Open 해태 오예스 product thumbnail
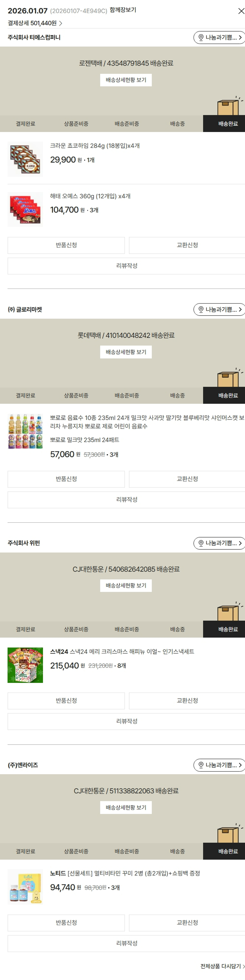This screenshot has width=245, height=980. [x=25, y=210]
